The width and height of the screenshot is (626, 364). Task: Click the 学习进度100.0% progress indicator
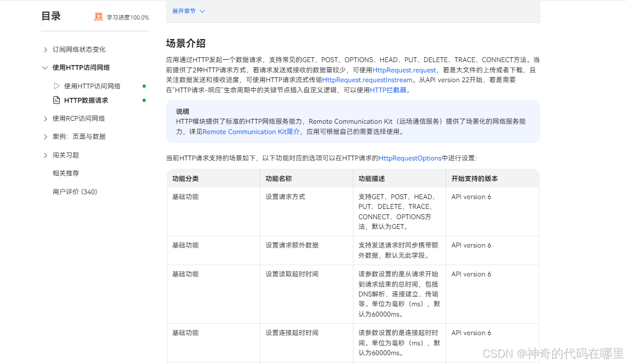coord(126,17)
